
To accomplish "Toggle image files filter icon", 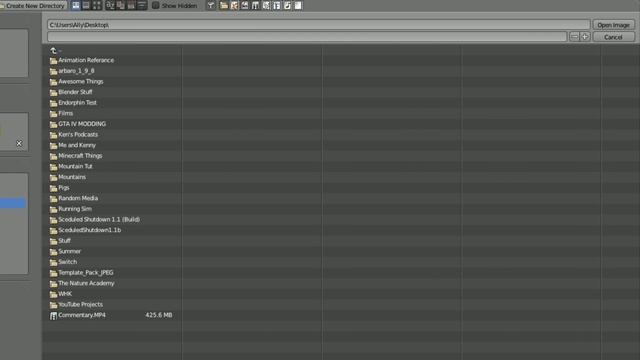I will pos(245,5).
